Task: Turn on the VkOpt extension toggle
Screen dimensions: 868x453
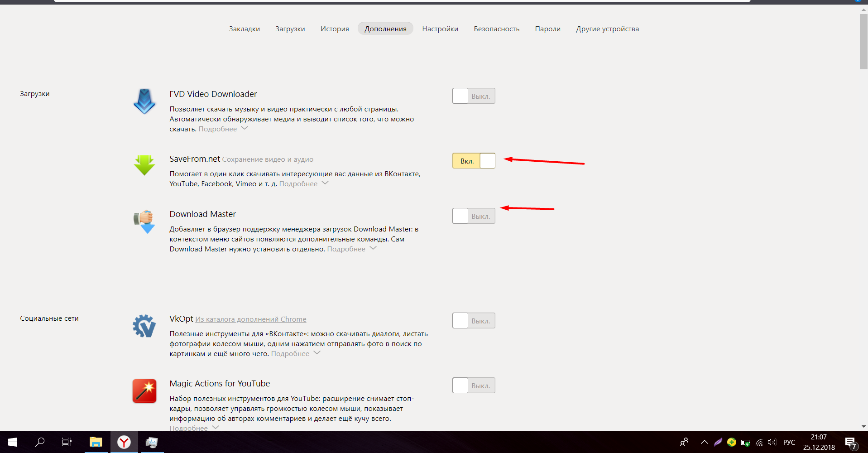Action: pos(474,321)
